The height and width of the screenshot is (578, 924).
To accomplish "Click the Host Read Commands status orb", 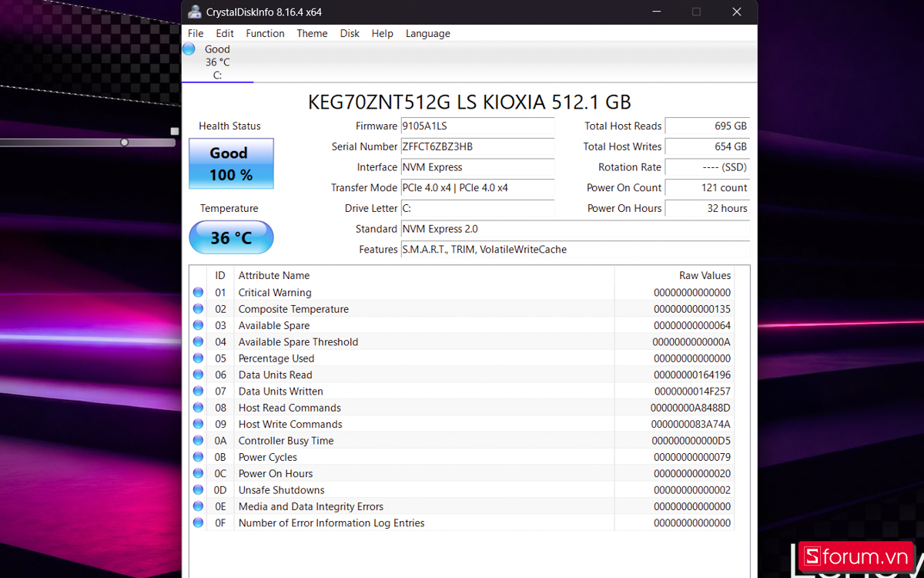I will pyautogui.click(x=198, y=408).
